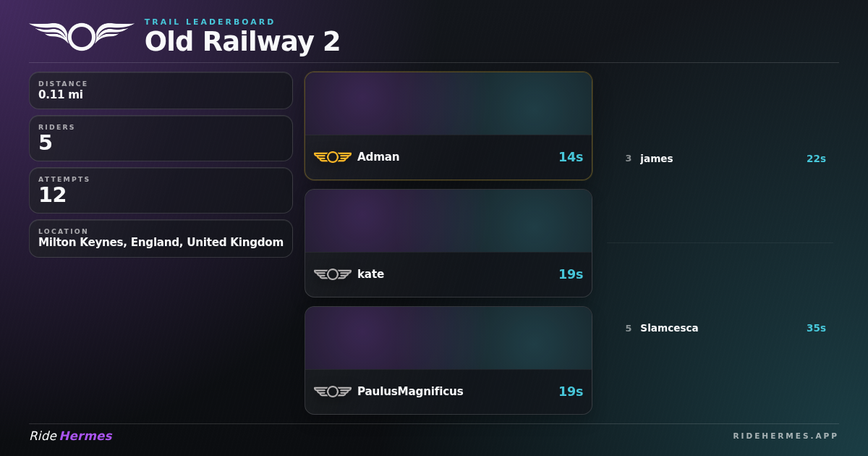Open the Slamcesca rank 5 row
This screenshot has width=868, height=456.
point(723,328)
